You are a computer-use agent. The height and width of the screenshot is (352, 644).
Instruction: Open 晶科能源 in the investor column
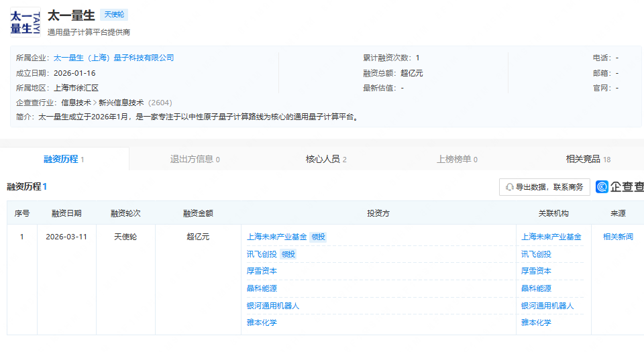pyautogui.click(x=262, y=288)
